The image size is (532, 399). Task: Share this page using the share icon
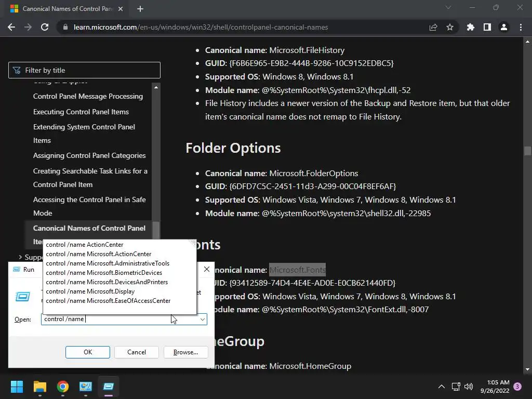[x=433, y=27]
